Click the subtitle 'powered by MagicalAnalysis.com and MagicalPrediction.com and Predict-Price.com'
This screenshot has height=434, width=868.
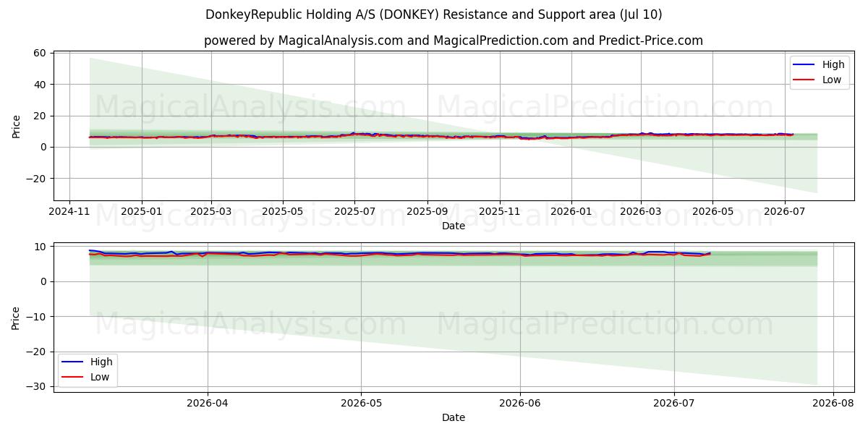[454, 41]
